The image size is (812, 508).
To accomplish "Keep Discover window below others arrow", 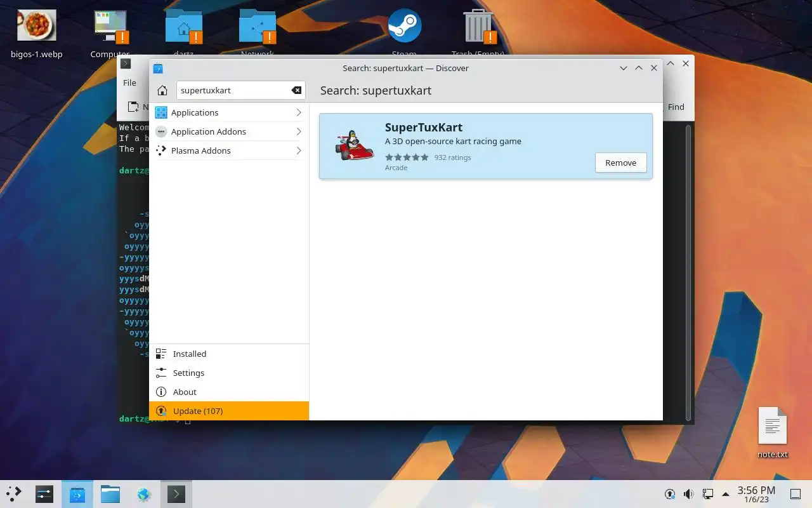I will pos(624,68).
